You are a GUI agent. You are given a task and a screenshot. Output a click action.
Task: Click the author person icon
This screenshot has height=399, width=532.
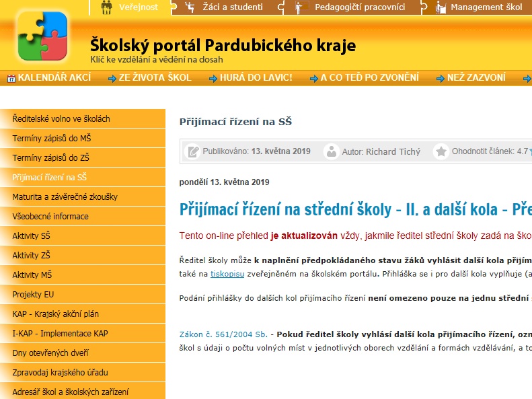tap(331, 151)
